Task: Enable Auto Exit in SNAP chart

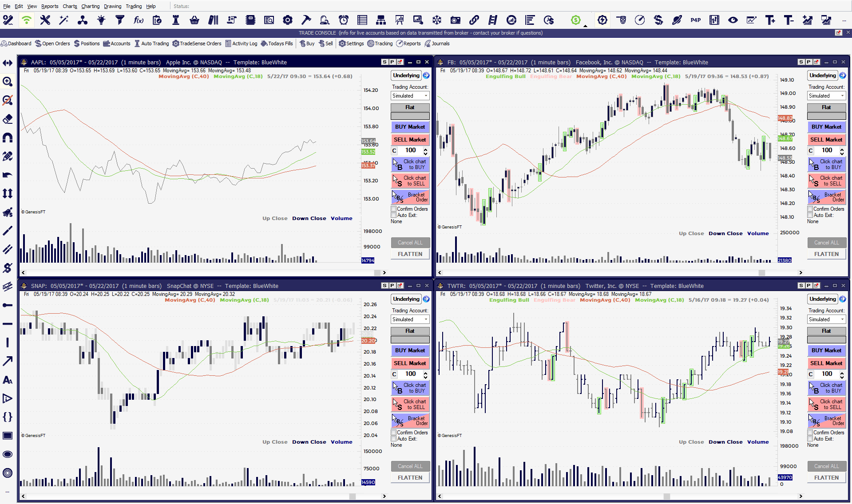Action: click(x=393, y=439)
